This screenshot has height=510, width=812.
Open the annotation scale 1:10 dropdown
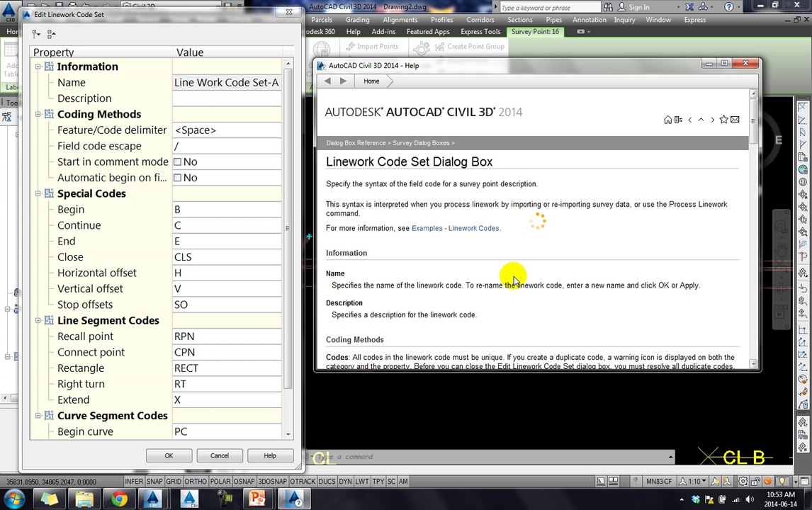[x=692, y=481]
